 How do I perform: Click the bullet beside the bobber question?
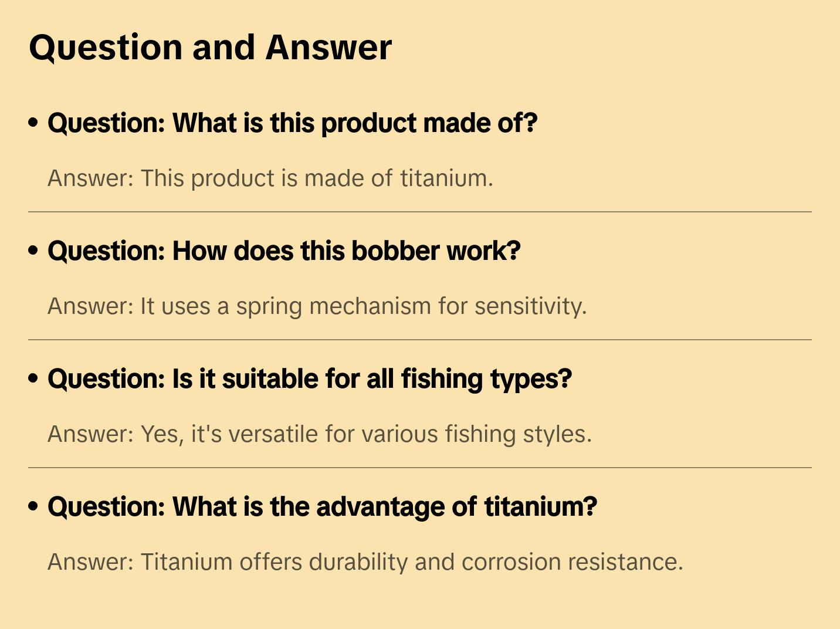pos(33,251)
